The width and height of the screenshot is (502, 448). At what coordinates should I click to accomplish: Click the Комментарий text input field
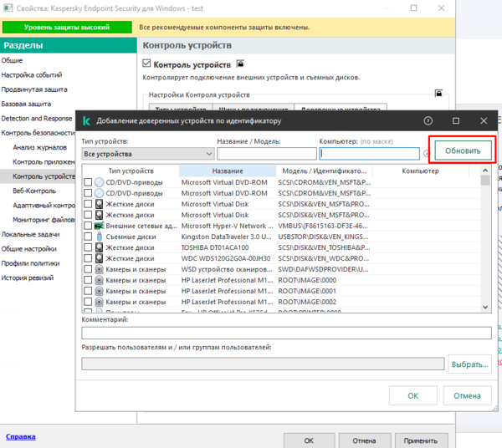pyautogui.click(x=286, y=333)
